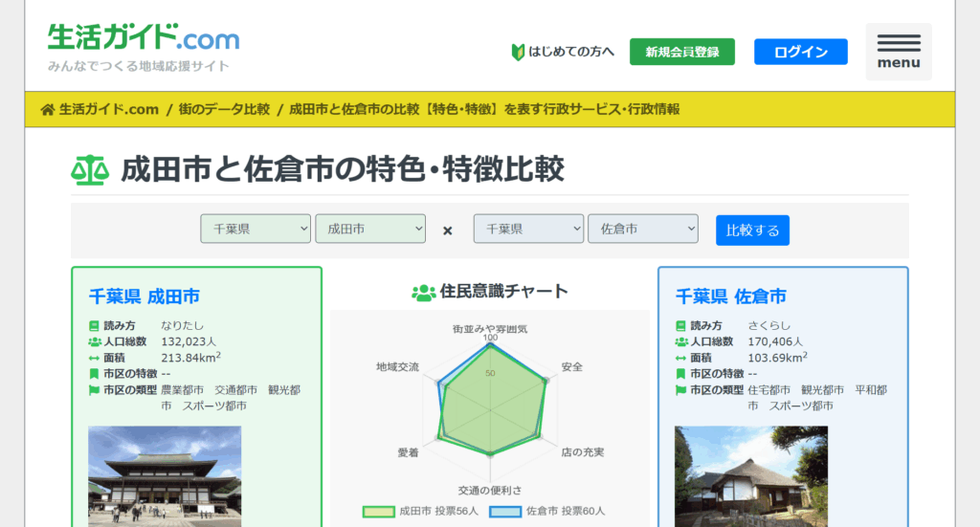Viewport: 980px width, 527px height.
Task: Click the 佐倉市 thatched house photo
Action: (x=751, y=476)
